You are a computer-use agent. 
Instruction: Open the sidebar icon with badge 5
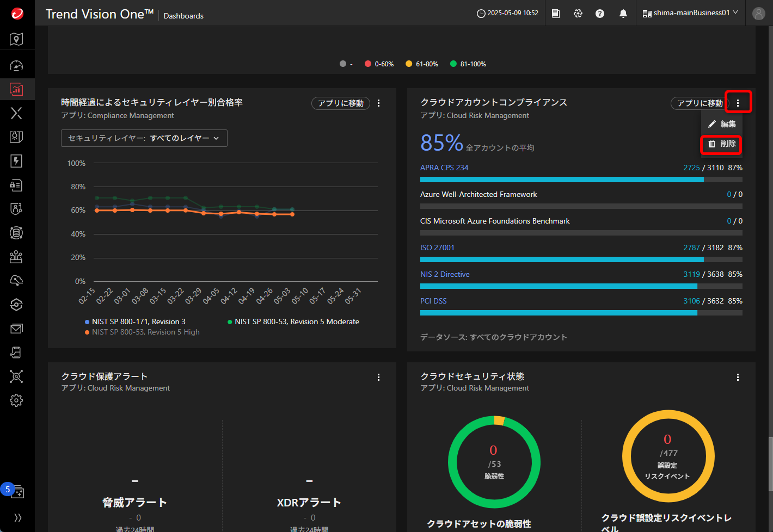[16, 492]
